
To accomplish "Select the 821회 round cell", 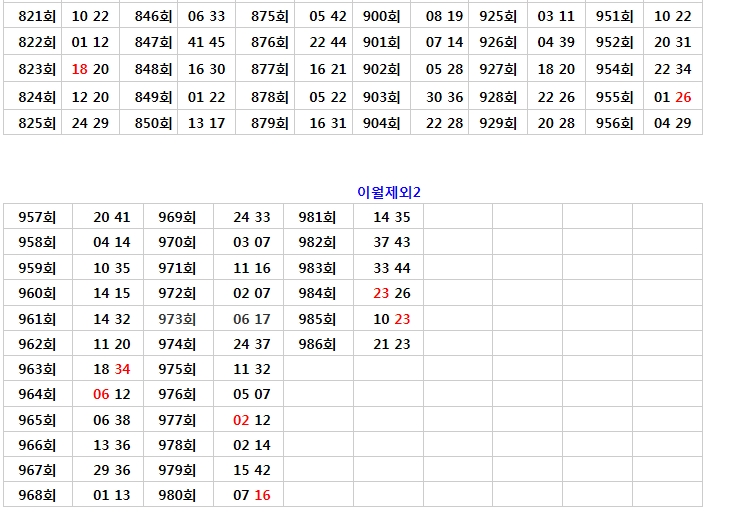I will (x=37, y=16).
